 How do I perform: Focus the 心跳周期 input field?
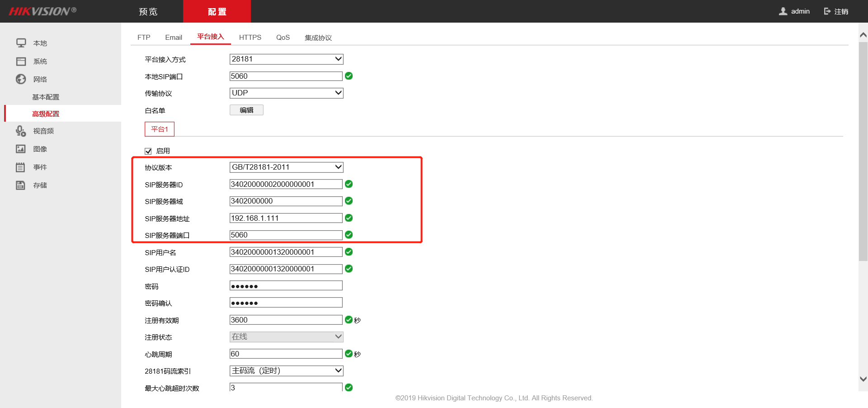[286, 354]
